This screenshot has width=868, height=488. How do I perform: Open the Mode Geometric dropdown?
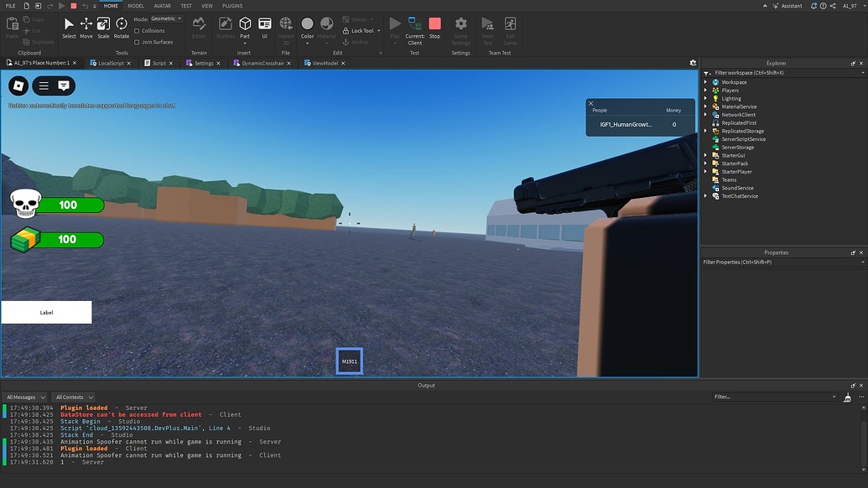tap(166, 18)
